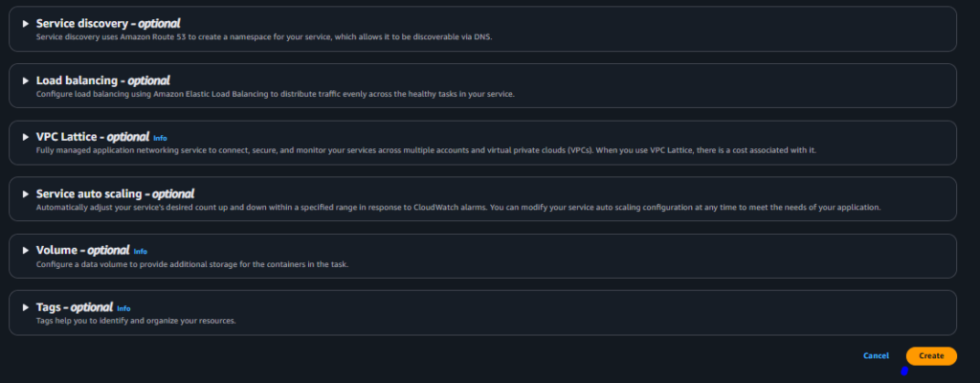Click the Service discovery - optional heading
Viewport: 980px width, 383px height.
[108, 24]
